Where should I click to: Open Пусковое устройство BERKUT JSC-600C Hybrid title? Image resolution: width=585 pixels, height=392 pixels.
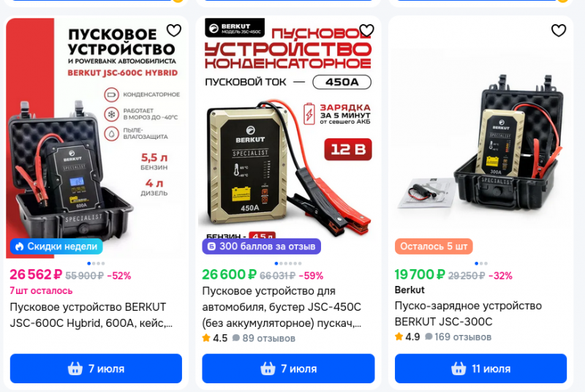(91, 314)
